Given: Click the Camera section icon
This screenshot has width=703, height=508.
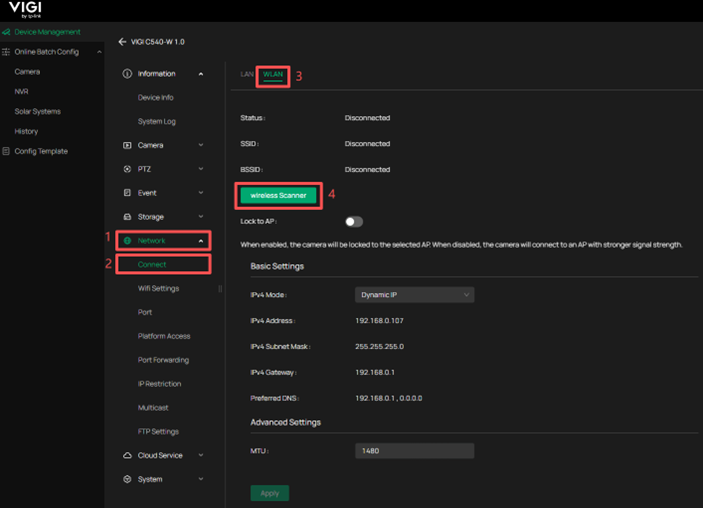Looking at the screenshot, I should tap(127, 145).
